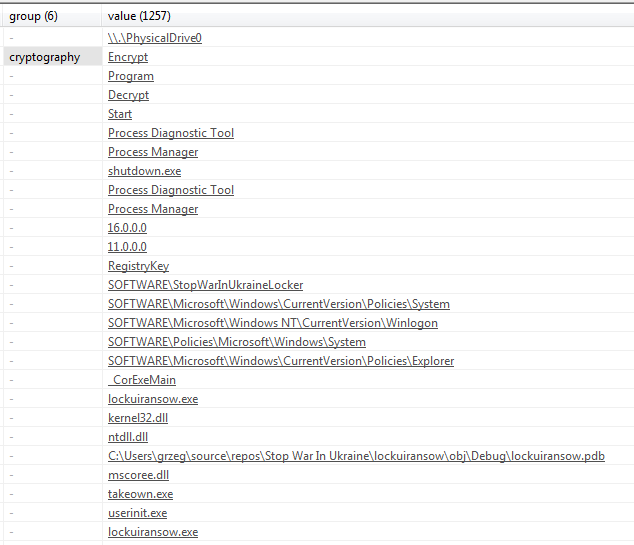Open the ntdll.dll string link
The width and height of the screenshot is (634, 545).
128,437
